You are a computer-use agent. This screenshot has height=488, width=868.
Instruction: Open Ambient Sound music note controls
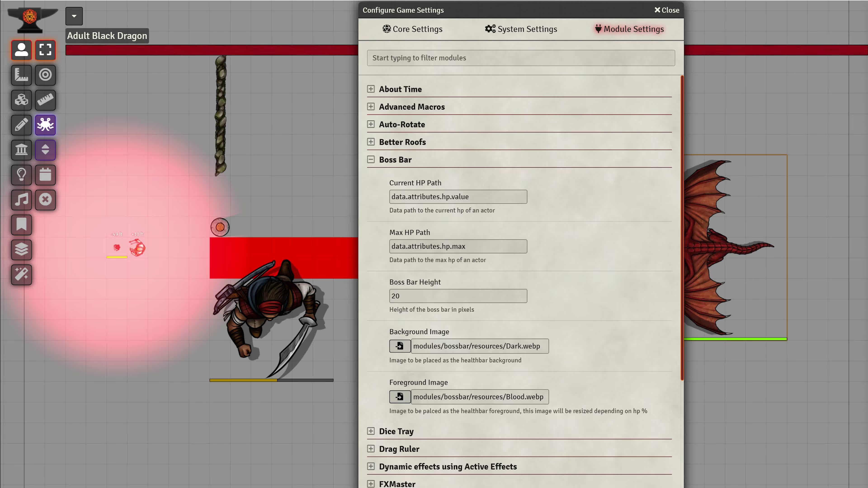(x=21, y=199)
